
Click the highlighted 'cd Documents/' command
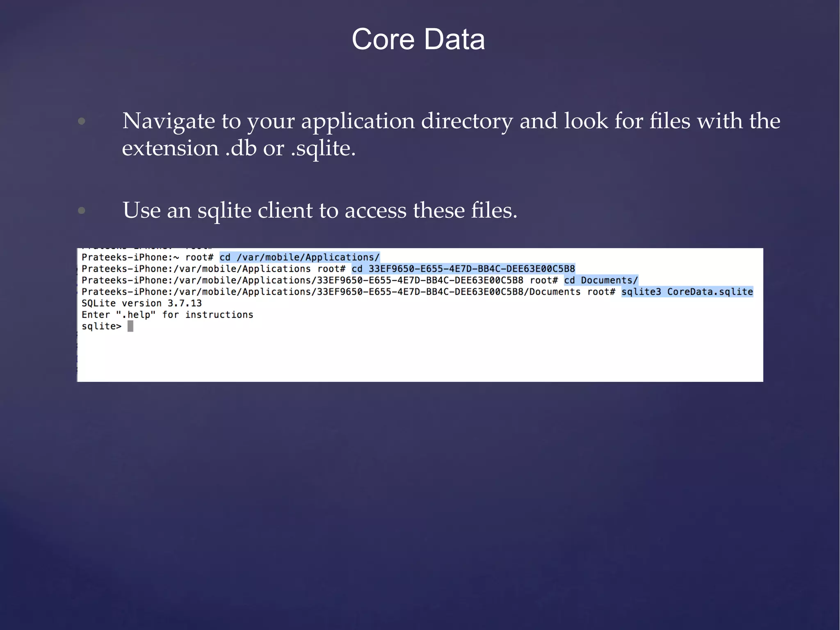(x=601, y=280)
